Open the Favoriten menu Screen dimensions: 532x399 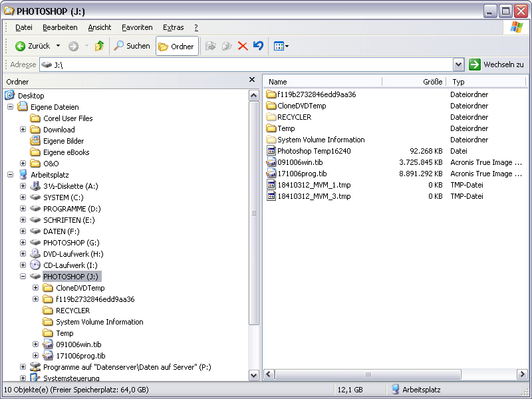[137, 27]
